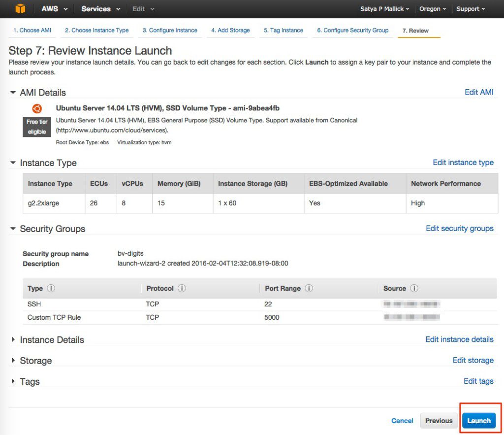Go back to the Choose AMI step
This screenshot has height=435, width=504.
pos(31,30)
